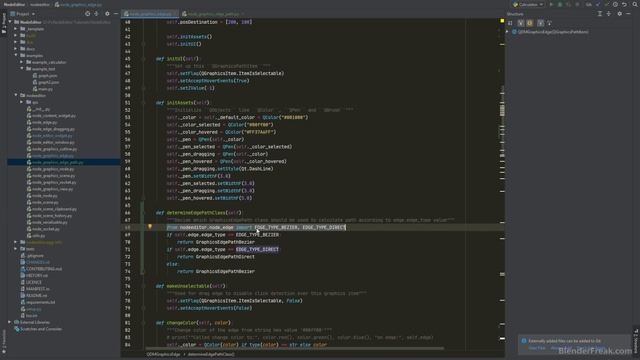Screen dimensions: 640x360
Task: Click the Project panel expand/collapse all icon
Action: click(x=96, y=13)
